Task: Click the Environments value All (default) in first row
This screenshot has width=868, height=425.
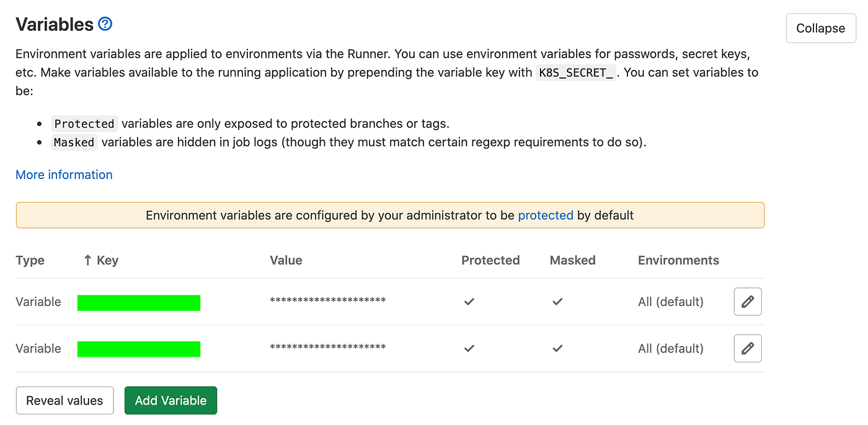Action: 670,302
